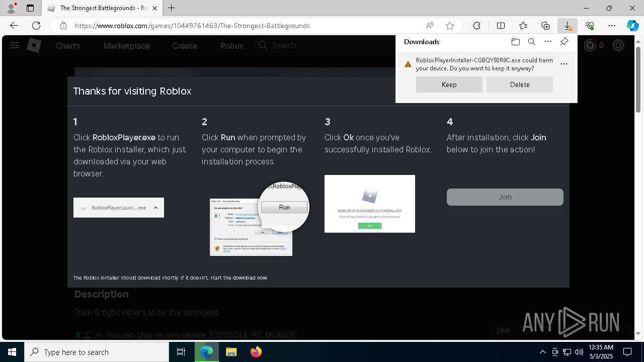
Task: Open options for RobloxPlayerInstaller download item
Action: [564, 64]
